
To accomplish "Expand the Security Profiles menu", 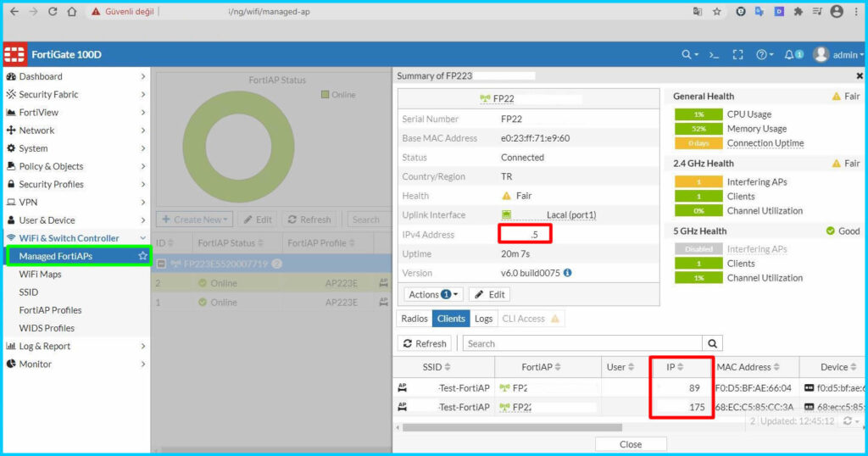I will 75,184.
